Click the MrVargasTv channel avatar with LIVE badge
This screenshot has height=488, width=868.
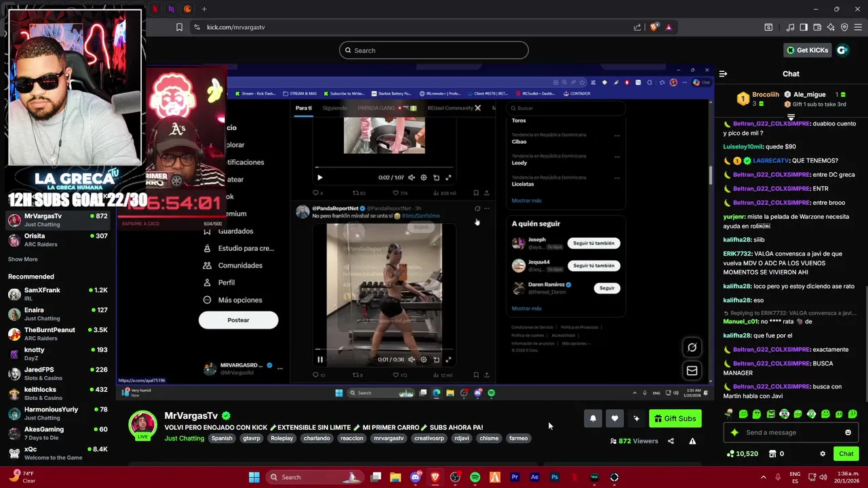143,426
